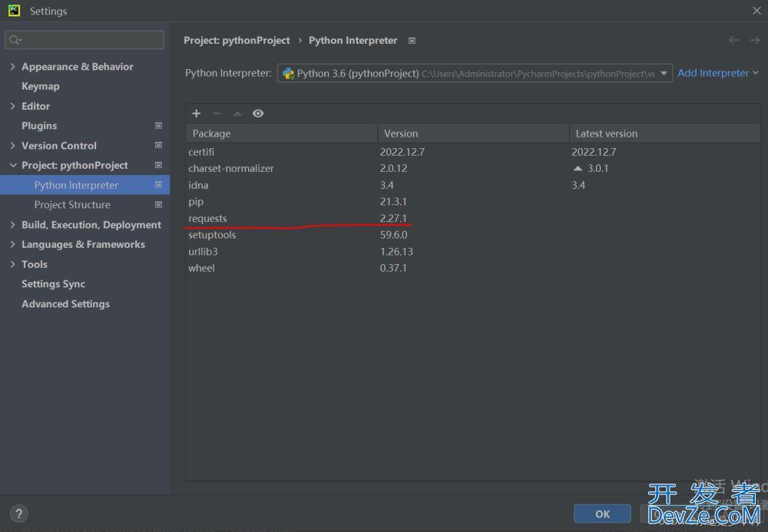Select the charset-normalizer package row
768x532 pixels.
(473, 168)
